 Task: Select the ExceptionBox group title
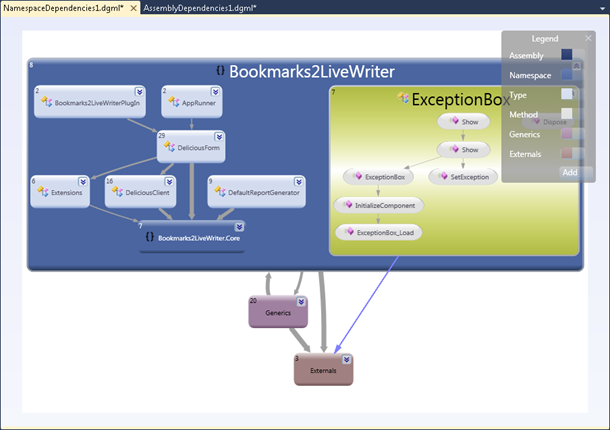pyautogui.click(x=461, y=100)
